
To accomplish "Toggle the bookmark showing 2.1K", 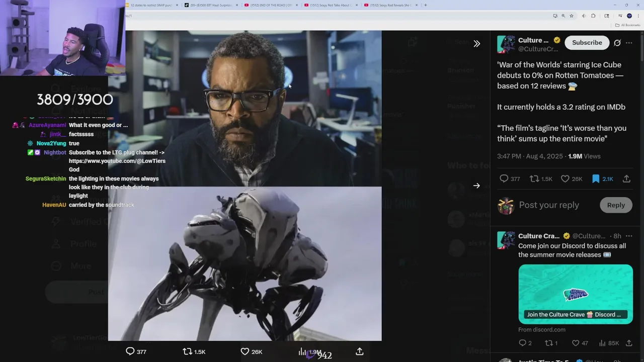I will (x=602, y=178).
